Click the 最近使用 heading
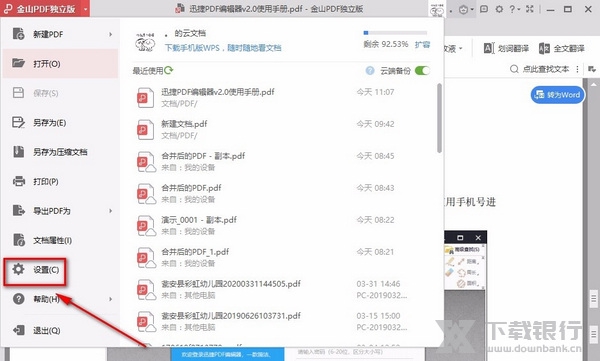This screenshot has width=600, height=361. pyautogui.click(x=148, y=70)
